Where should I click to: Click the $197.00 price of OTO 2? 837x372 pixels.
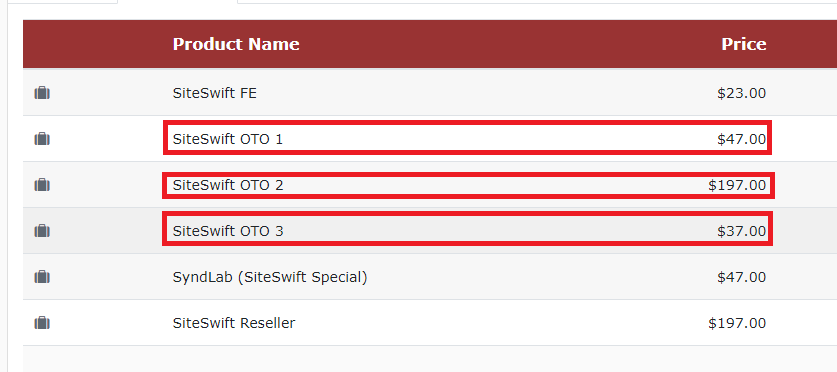tap(737, 185)
